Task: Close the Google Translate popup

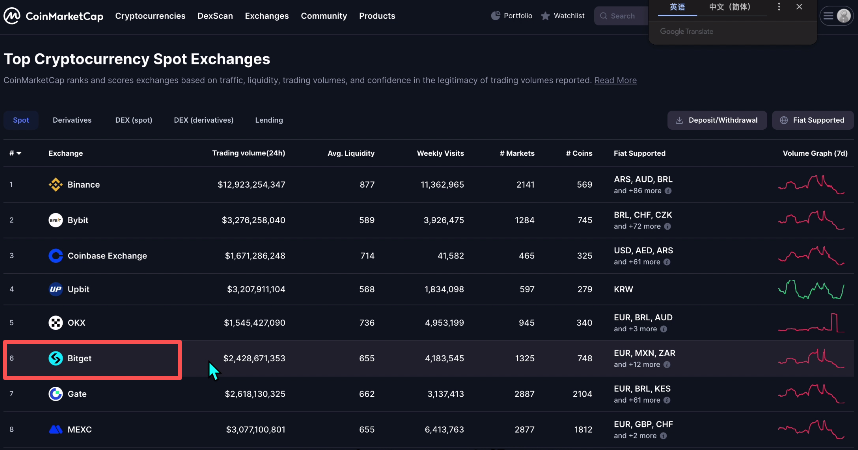Action: (799, 7)
